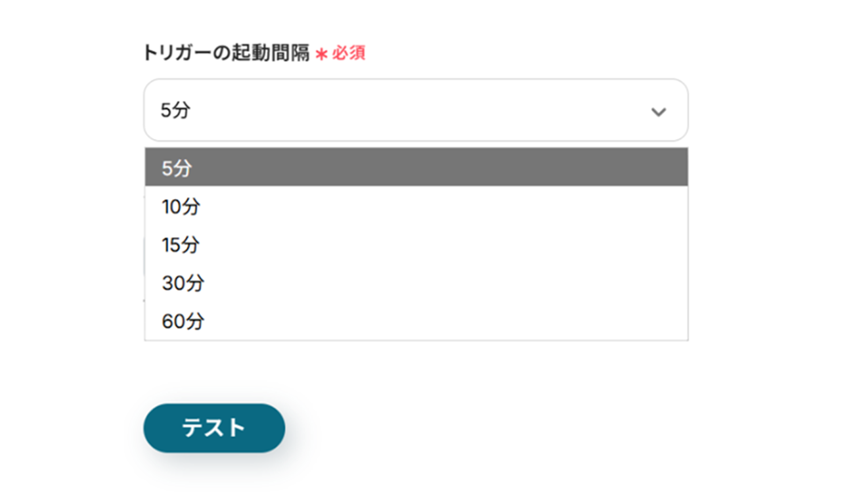Image resolution: width=857 pixels, height=504 pixels.
Task: Click the トリガーの起動間隔 label
Action: tap(226, 53)
